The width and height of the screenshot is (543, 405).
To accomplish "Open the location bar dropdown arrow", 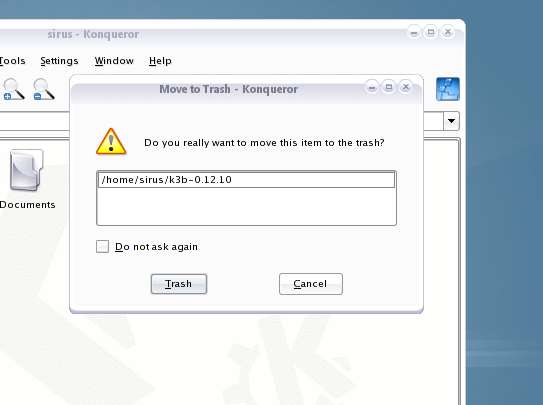I will coord(451,121).
